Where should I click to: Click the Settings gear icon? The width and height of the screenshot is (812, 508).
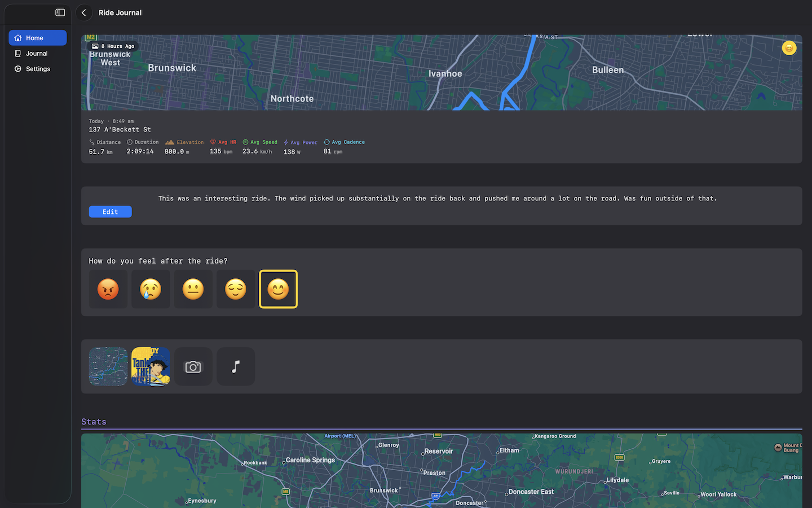point(18,69)
